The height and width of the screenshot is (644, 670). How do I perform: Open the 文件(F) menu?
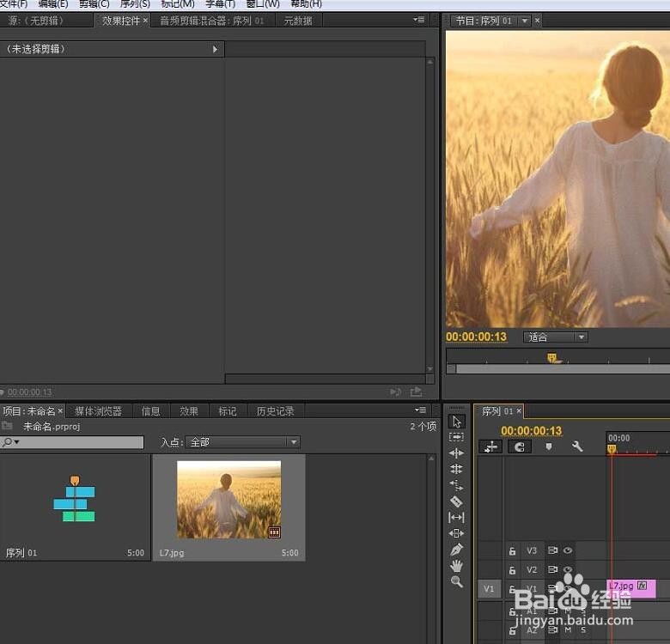click(x=14, y=4)
